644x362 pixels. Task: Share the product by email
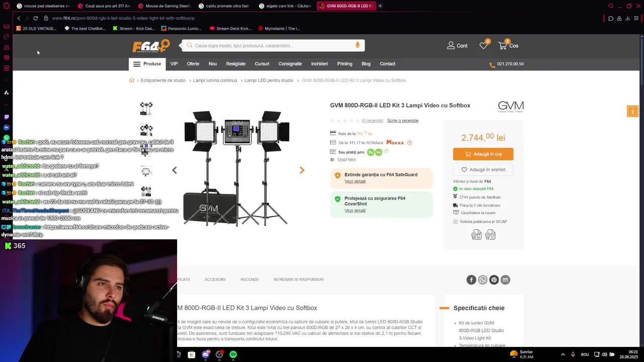point(506,280)
